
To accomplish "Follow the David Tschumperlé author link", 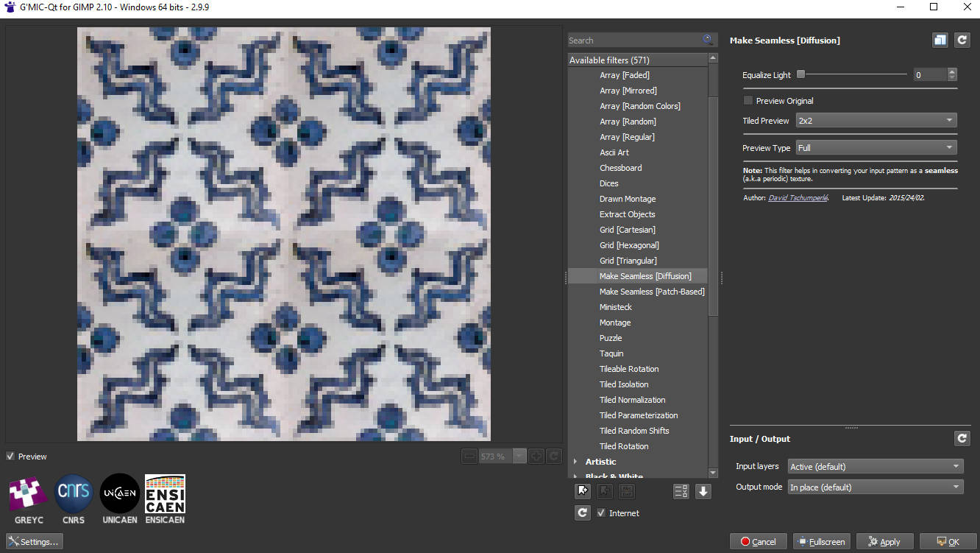I will pyautogui.click(x=798, y=198).
